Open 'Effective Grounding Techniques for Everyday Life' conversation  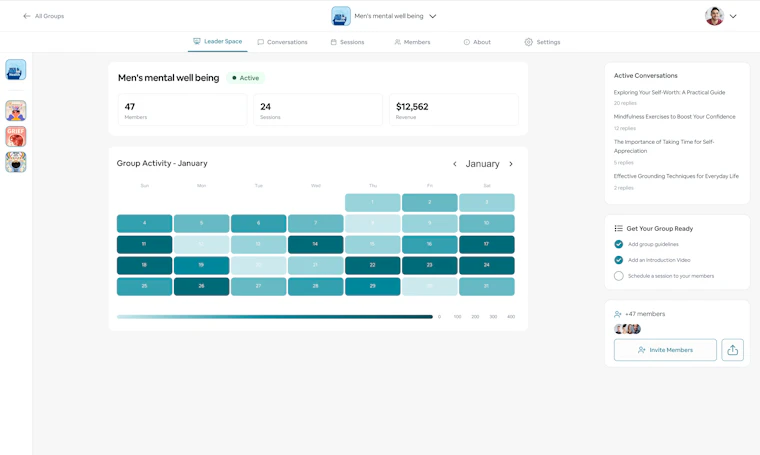tap(676, 176)
